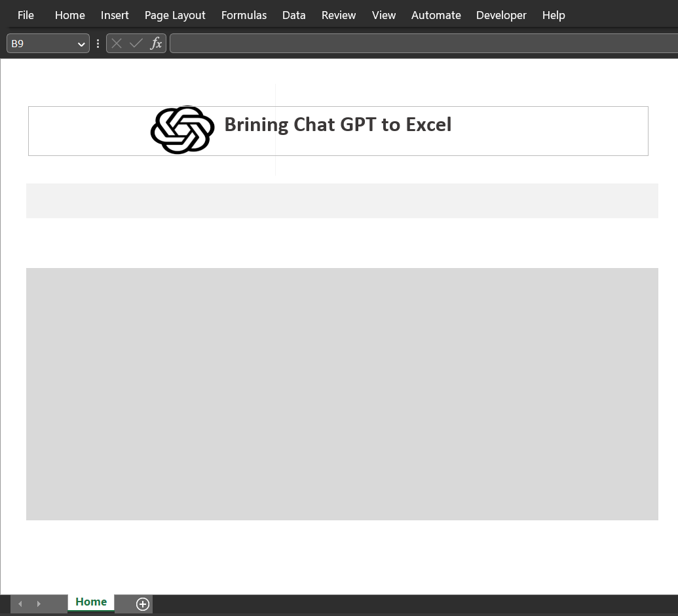Open the Automate tab
The image size is (678, 616).
point(436,15)
